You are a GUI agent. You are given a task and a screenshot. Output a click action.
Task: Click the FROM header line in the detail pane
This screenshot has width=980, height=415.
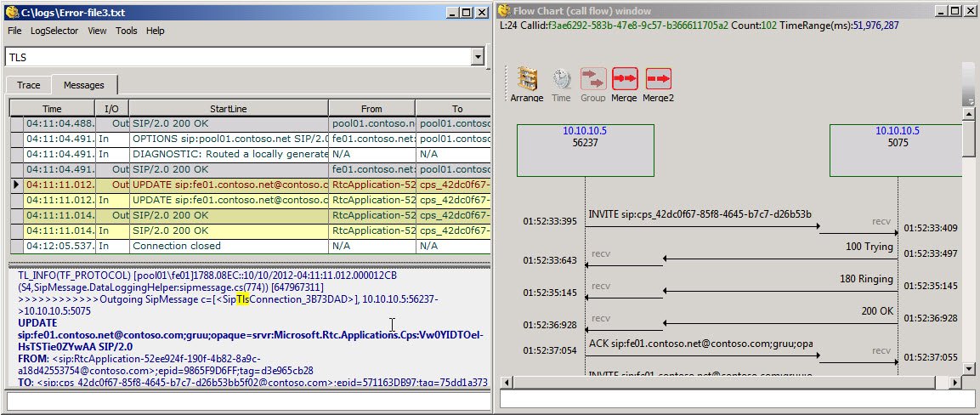(166, 364)
